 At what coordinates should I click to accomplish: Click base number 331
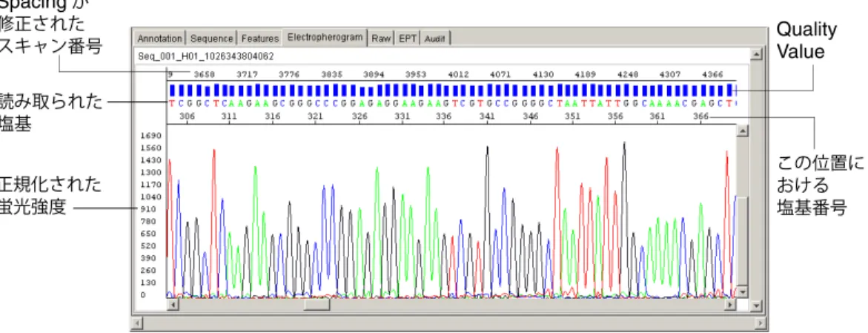pyautogui.click(x=402, y=117)
